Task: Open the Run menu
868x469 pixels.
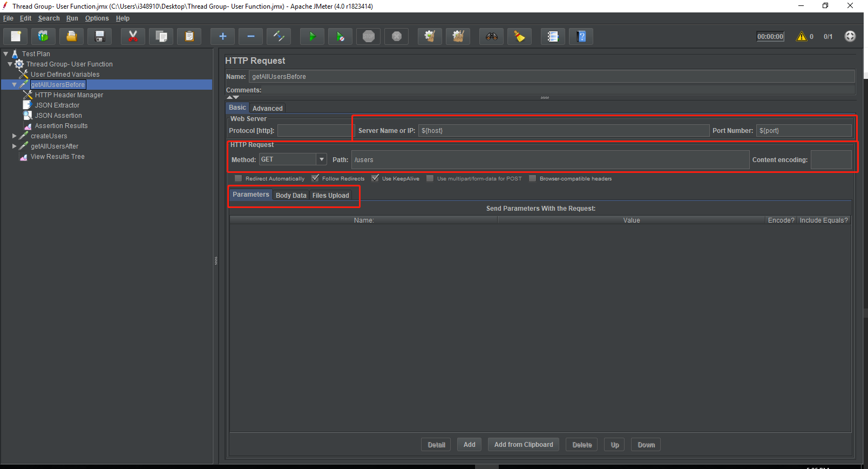Action: 72,18
